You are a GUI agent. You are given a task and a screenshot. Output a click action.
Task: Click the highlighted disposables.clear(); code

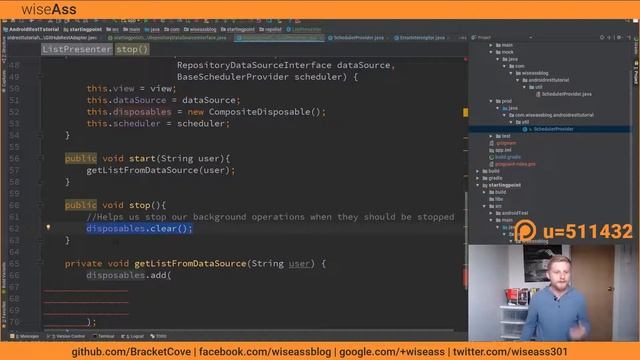coord(139,229)
